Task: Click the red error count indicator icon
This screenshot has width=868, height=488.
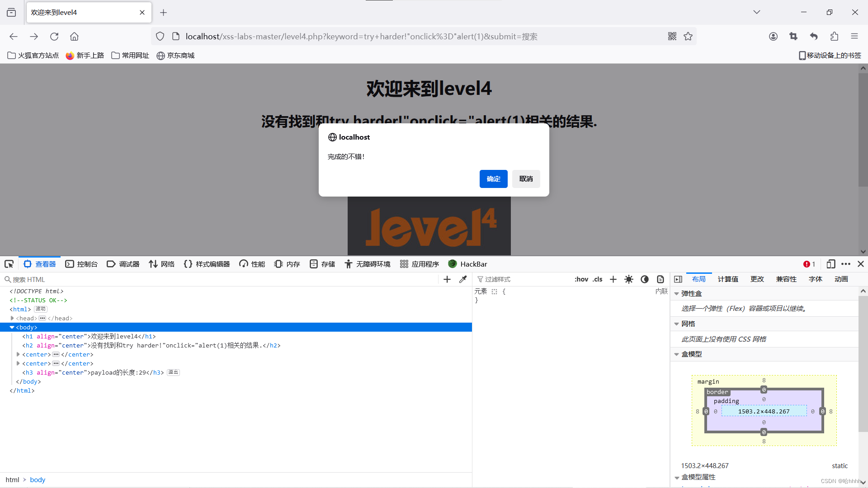Action: coord(807,264)
